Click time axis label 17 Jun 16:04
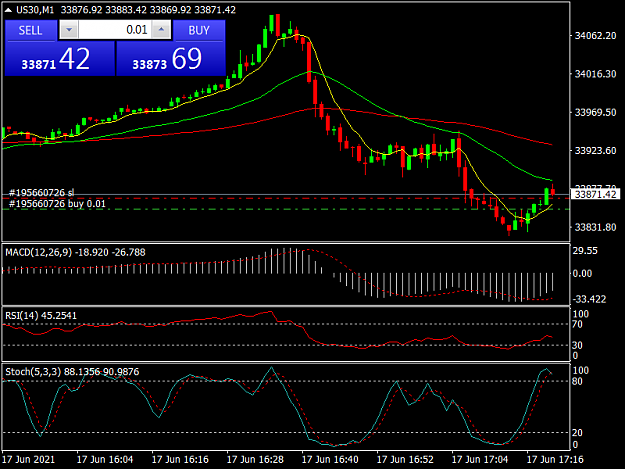 pos(105,459)
